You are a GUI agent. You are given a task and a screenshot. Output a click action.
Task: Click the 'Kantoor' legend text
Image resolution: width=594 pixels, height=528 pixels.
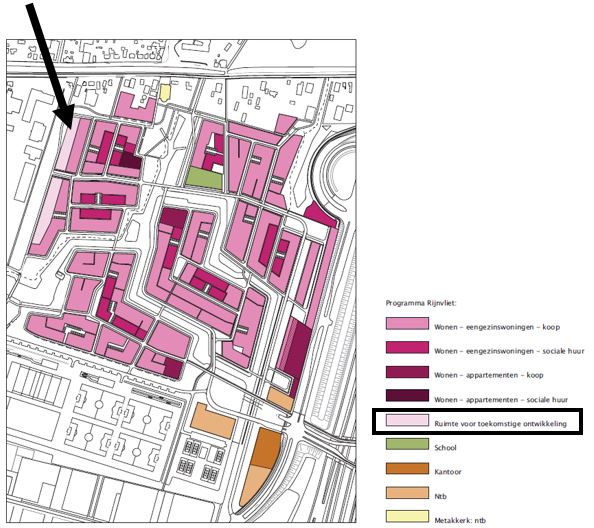point(448,472)
